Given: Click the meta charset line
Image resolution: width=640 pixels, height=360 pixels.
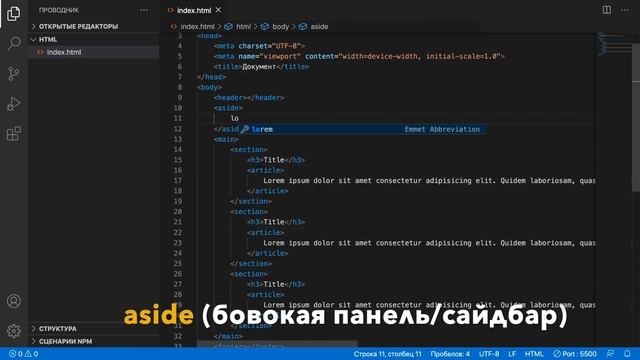Looking at the screenshot, I should coord(259,46).
